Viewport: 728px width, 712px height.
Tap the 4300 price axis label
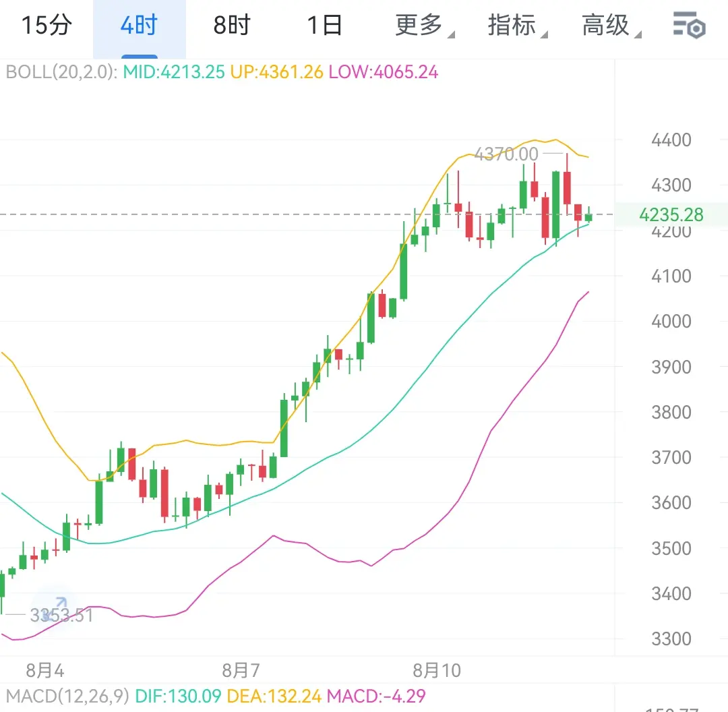(671, 185)
